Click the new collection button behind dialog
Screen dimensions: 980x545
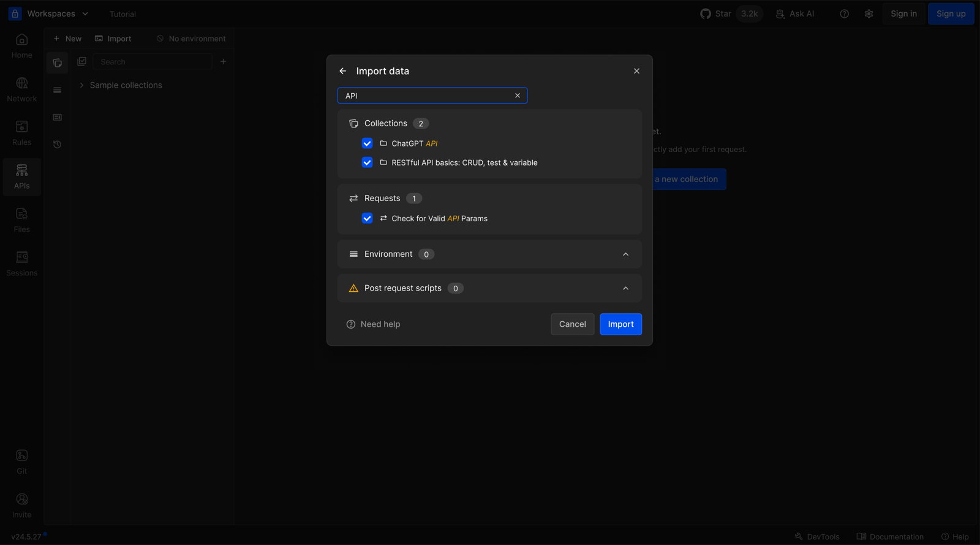tap(689, 179)
